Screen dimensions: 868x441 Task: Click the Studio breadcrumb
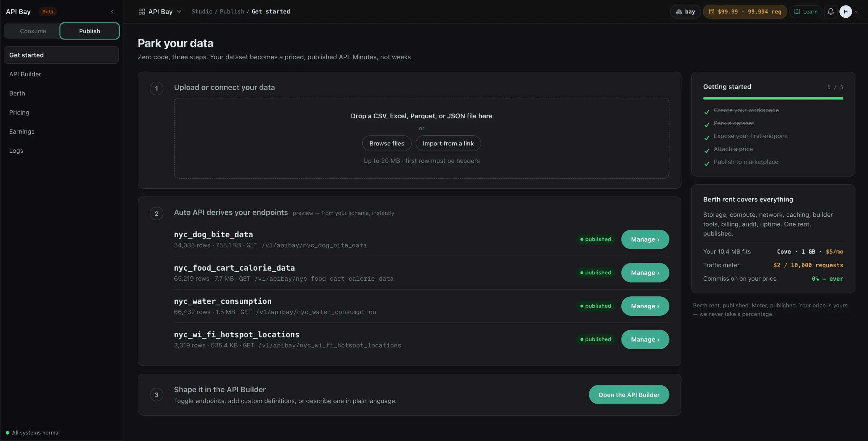[x=202, y=12]
